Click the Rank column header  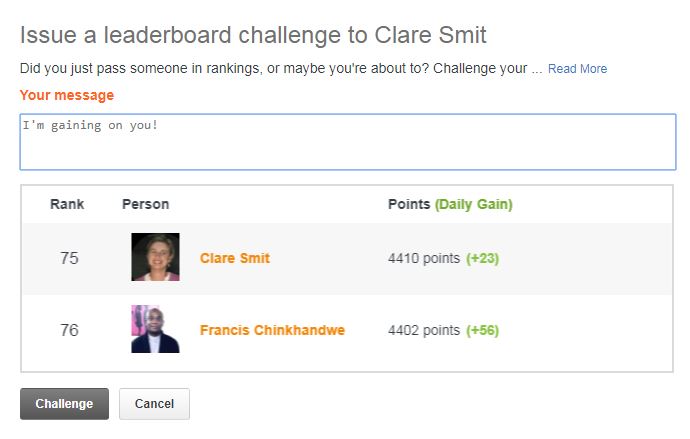click(x=67, y=204)
